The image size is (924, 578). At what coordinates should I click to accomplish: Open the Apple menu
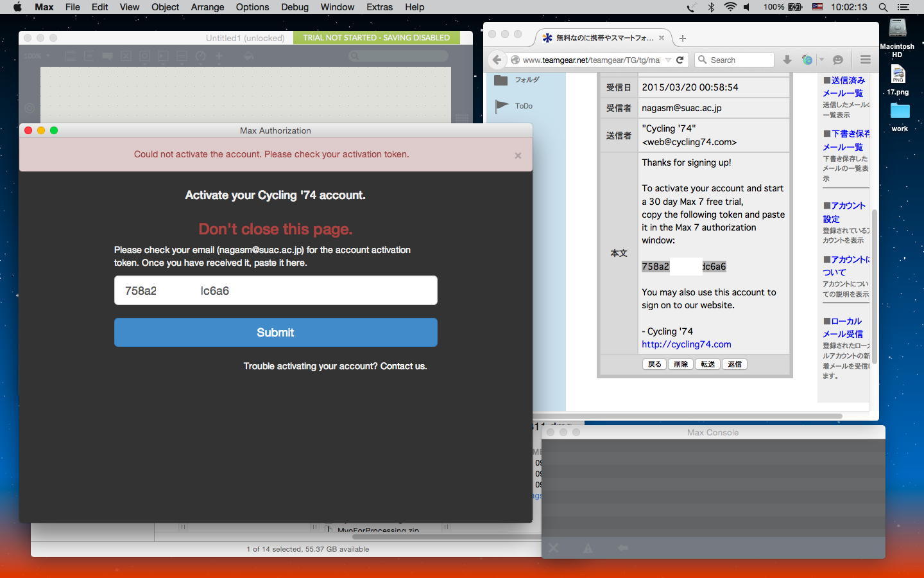click(17, 7)
